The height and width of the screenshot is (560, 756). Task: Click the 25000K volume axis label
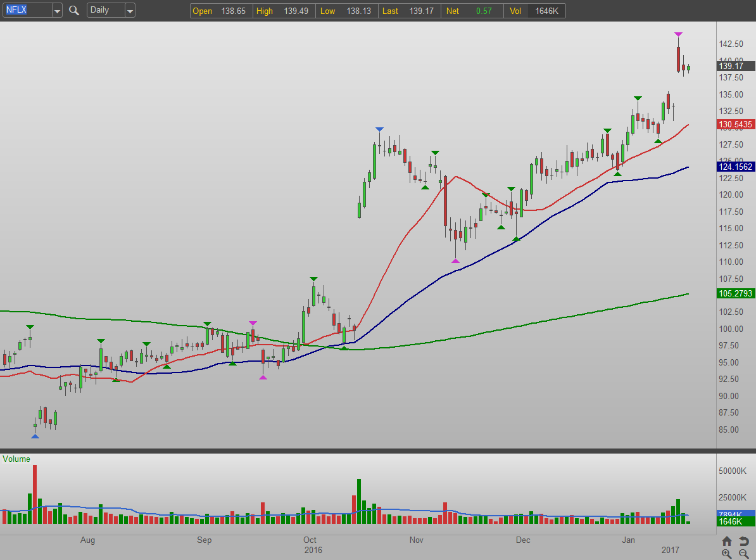pos(733,497)
